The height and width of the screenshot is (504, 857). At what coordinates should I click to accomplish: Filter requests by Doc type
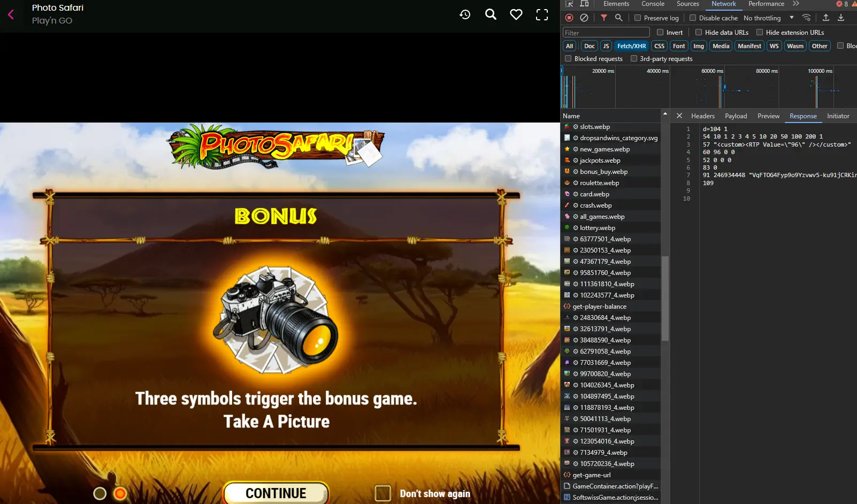pos(589,46)
